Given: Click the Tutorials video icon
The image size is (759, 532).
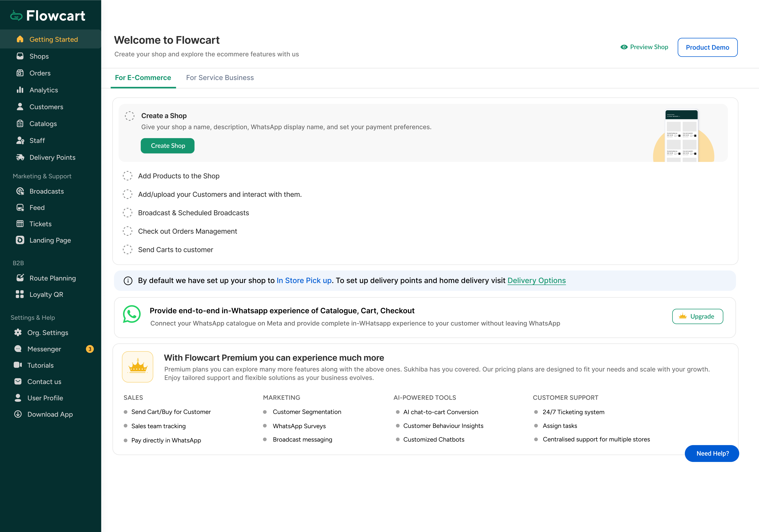Looking at the screenshot, I should click(18, 365).
